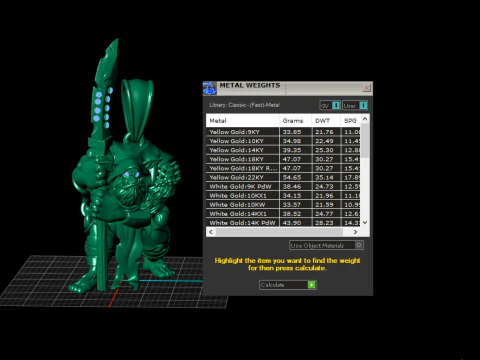Toggle the GV switch
The image size is (480, 360).
coord(330,106)
